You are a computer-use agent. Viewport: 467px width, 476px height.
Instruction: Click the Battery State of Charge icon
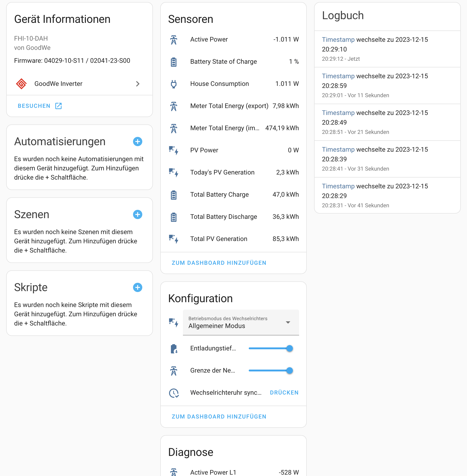[173, 62]
